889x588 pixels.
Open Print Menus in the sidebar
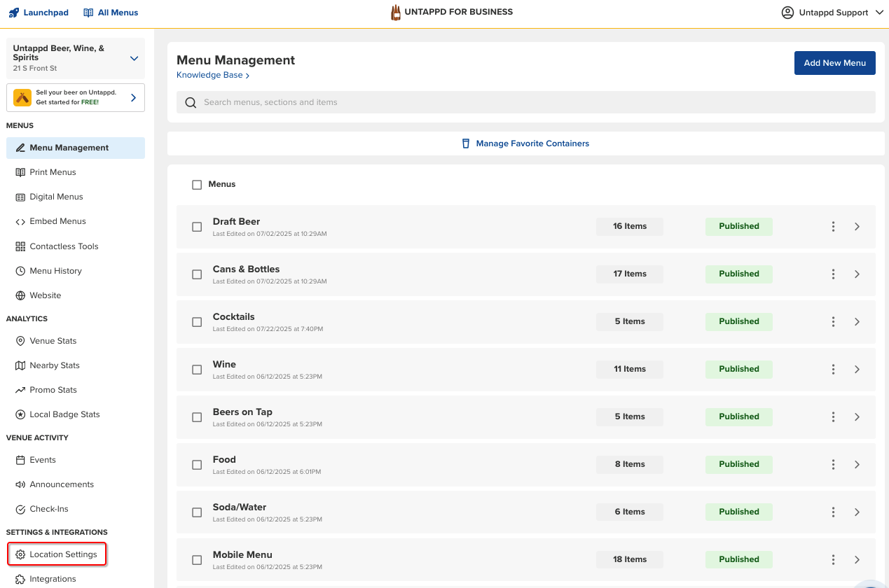coord(53,172)
